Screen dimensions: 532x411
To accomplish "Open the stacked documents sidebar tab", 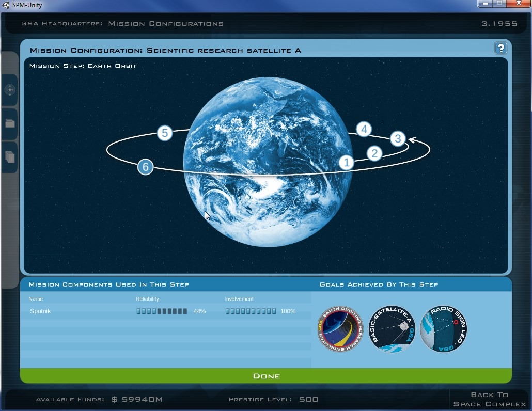I will [10, 157].
